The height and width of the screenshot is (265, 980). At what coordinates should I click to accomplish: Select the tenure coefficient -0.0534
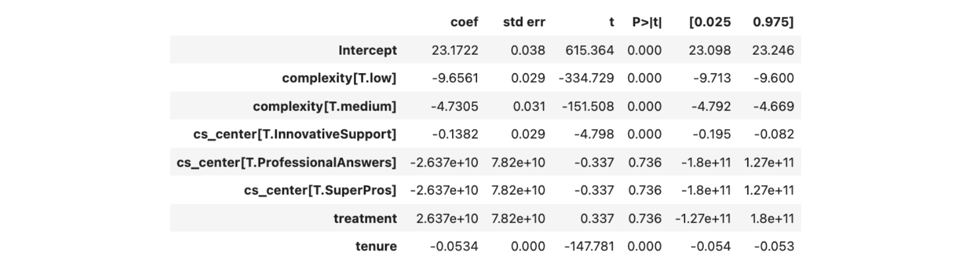point(454,247)
